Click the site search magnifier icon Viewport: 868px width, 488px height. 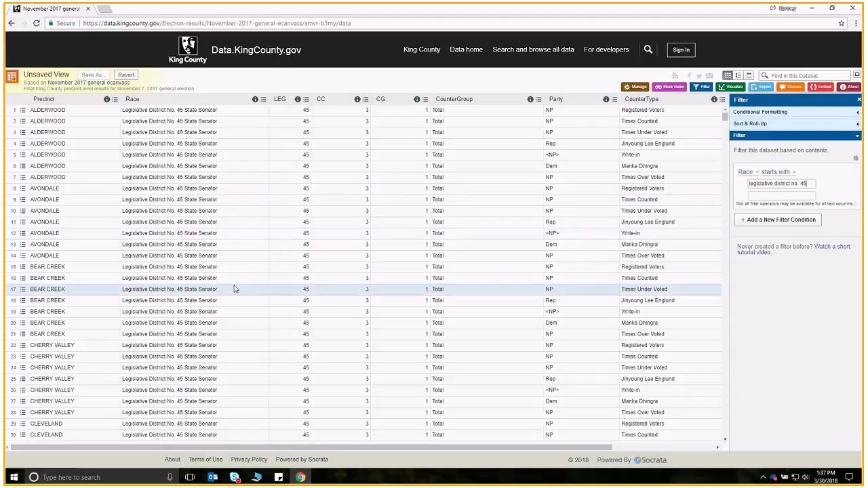tap(648, 49)
